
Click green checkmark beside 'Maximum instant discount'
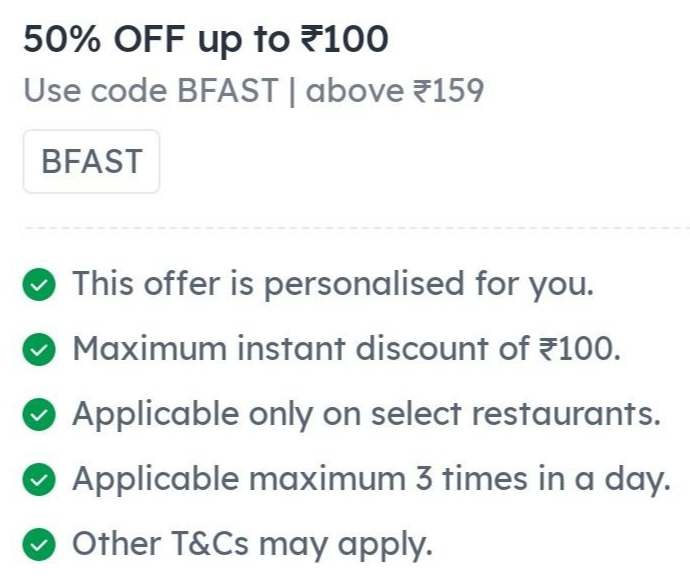pyautogui.click(x=39, y=349)
